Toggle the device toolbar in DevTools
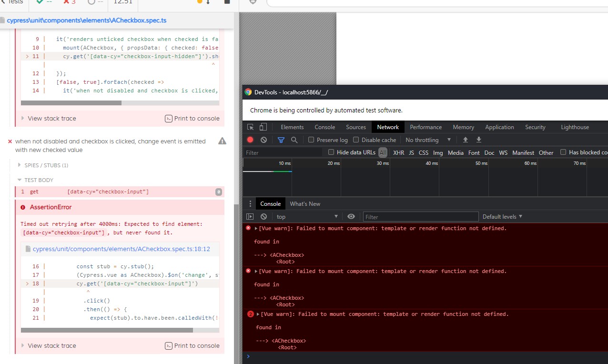 tap(263, 127)
